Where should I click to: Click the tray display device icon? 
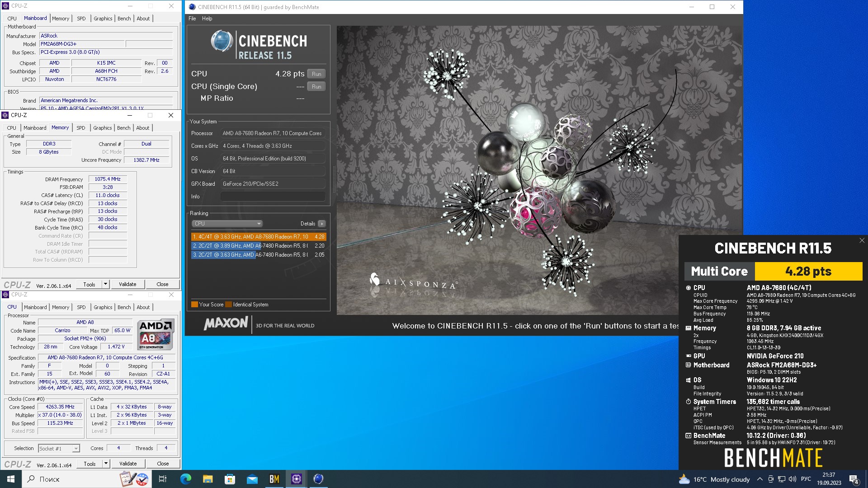pos(770,479)
